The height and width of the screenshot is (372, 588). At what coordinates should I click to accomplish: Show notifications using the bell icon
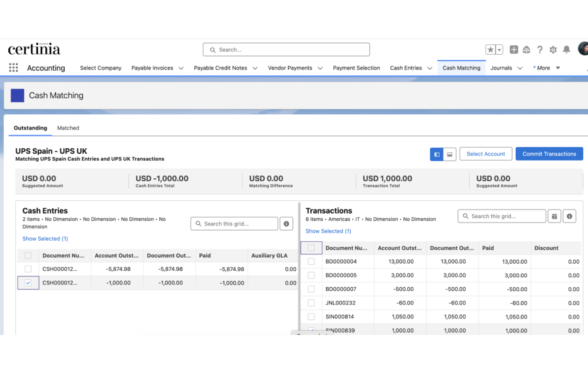coord(566,49)
